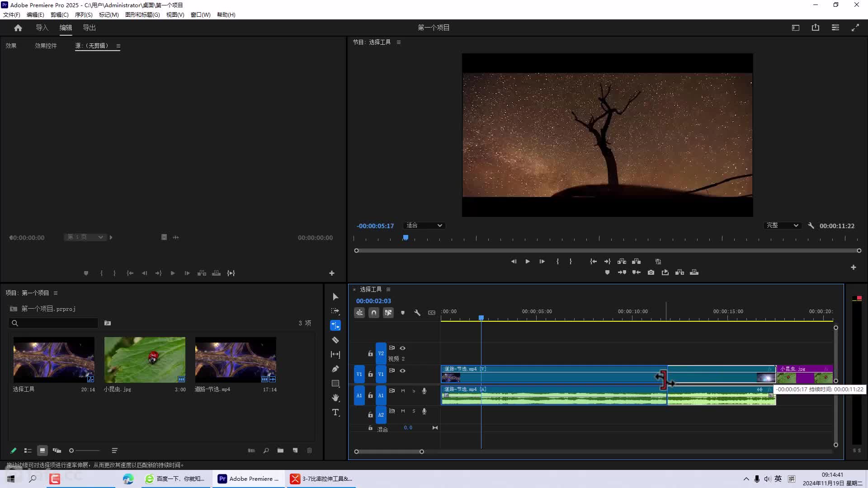Click Extract button in program monitor

click(637, 262)
